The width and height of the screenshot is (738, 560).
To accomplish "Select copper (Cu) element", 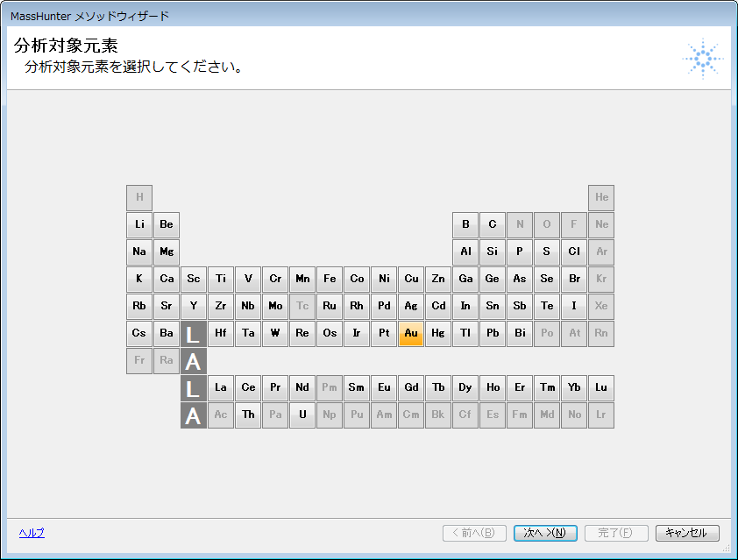I will [x=411, y=280].
